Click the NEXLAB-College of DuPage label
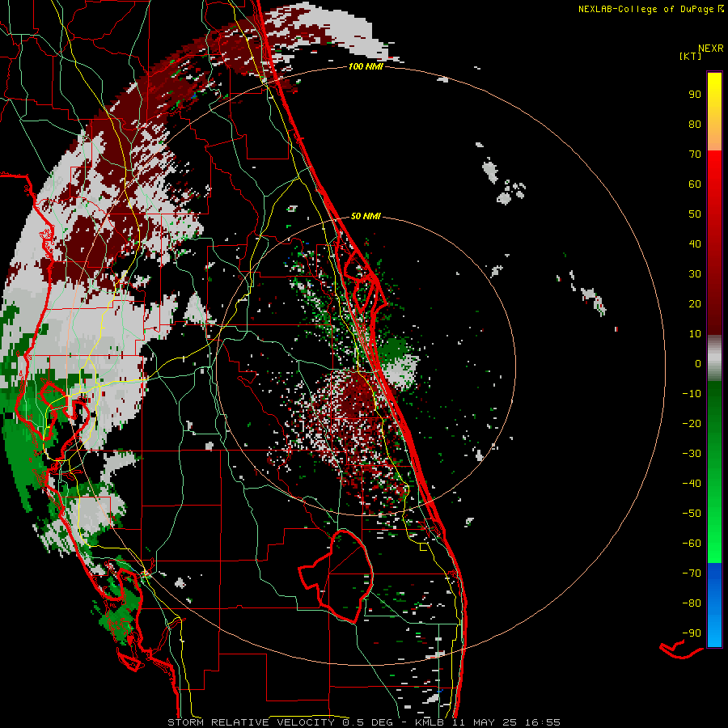Viewport: 728px width, 728px height. pyautogui.click(x=645, y=9)
